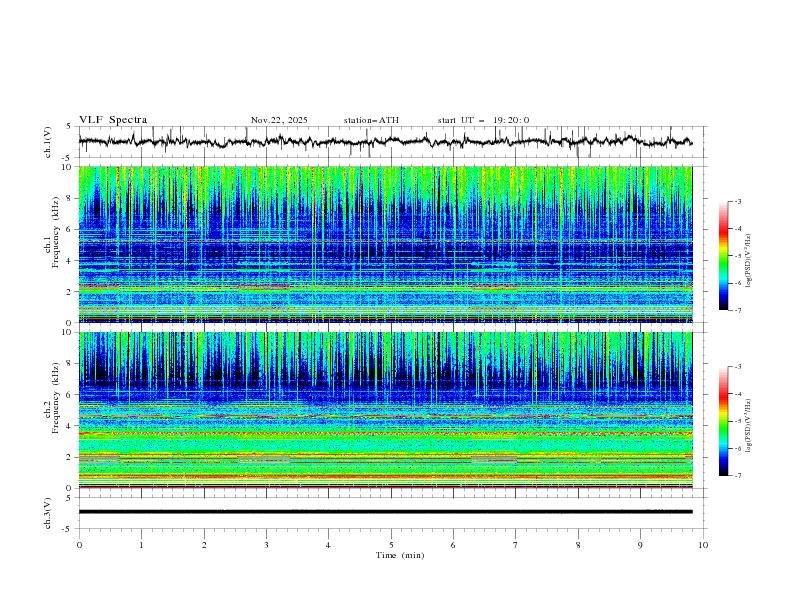The image size is (792, 612).
Task: Click the ch.1 spectrogram color bar
Action: pyautogui.click(x=723, y=256)
